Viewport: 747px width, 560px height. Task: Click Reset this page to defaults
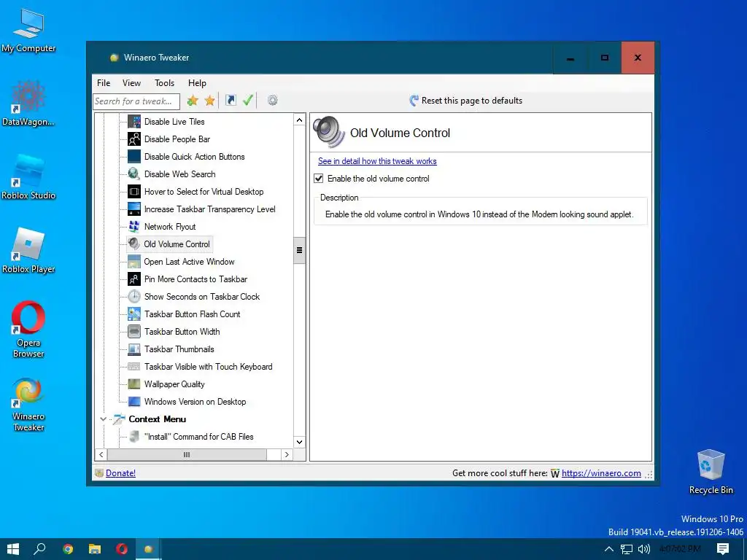pos(466,101)
